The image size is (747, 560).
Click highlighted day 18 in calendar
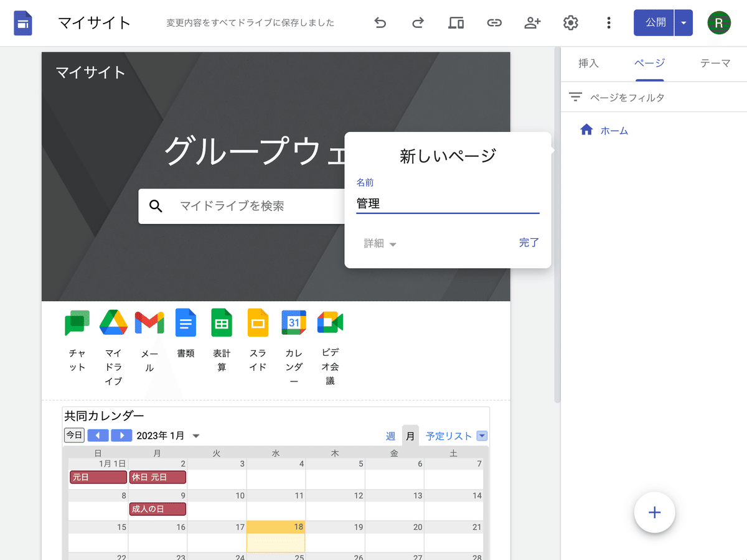click(276, 536)
